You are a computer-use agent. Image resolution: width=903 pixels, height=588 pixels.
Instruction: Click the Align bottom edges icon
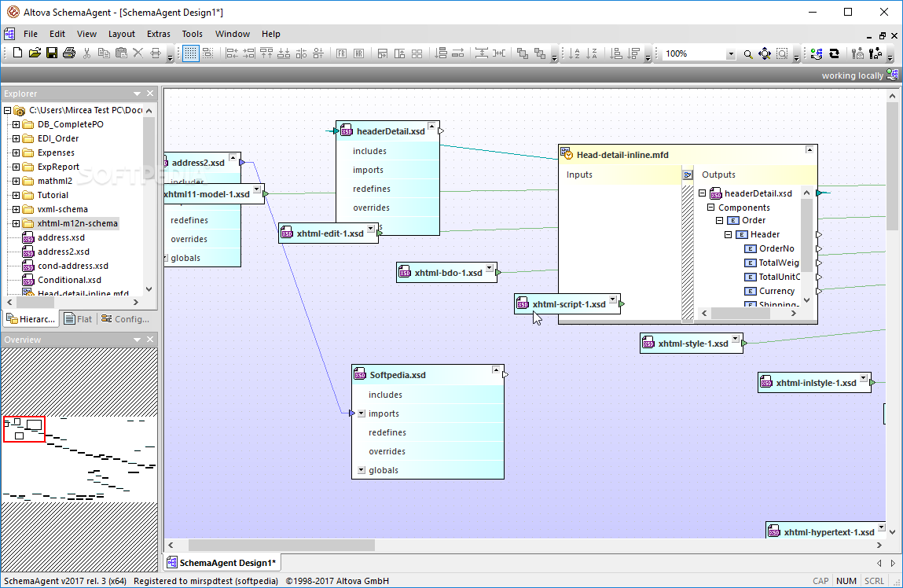click(284, 53)
